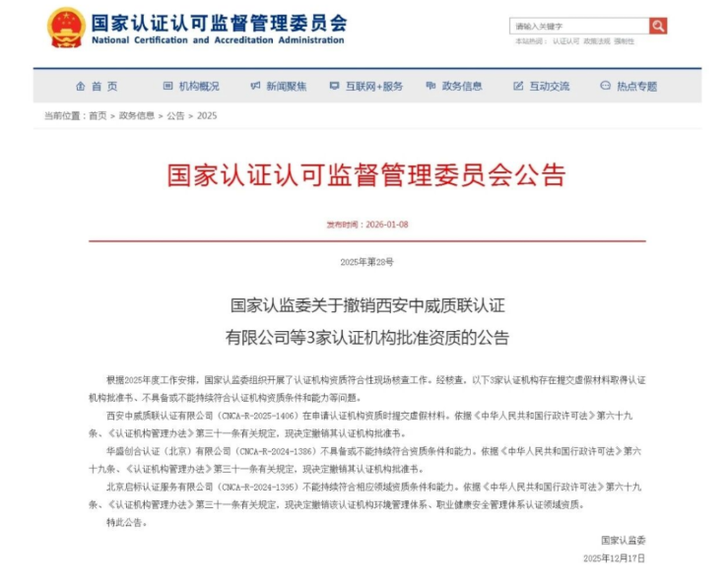The width and height of the screenshot is (727, 588).
Task: Click the text 北京启标认证服务有限公司 (CNCA-R-2024-1395)
Action: (x=203, y=487)
